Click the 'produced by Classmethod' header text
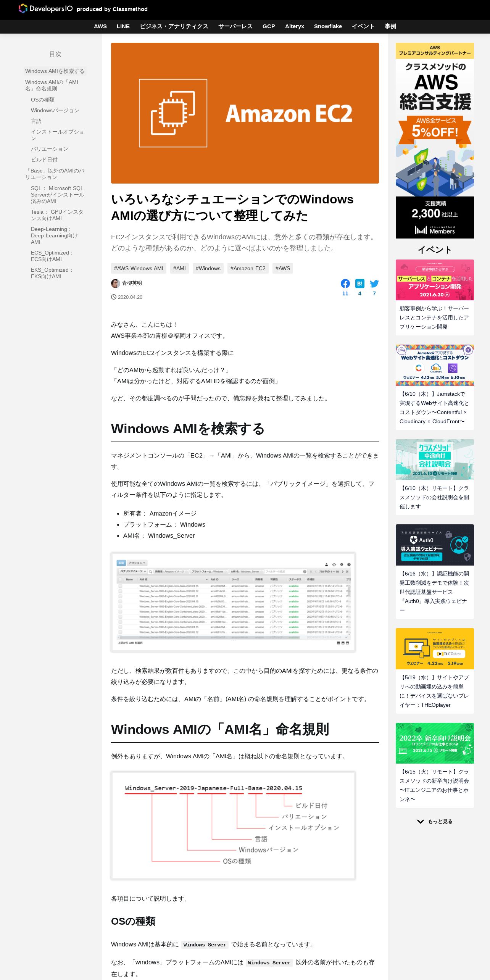The width and height of the screenshot is (490, 980). click(x=112, y=9)
